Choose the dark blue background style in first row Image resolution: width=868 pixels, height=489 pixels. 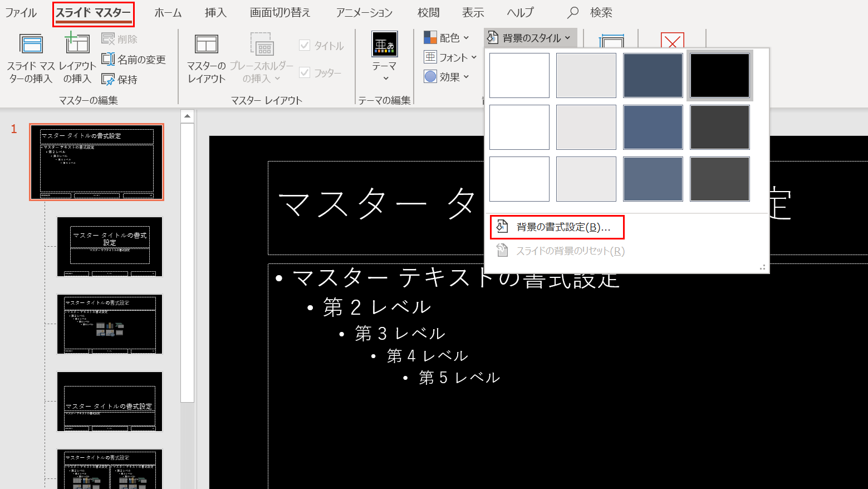(653, 75)
